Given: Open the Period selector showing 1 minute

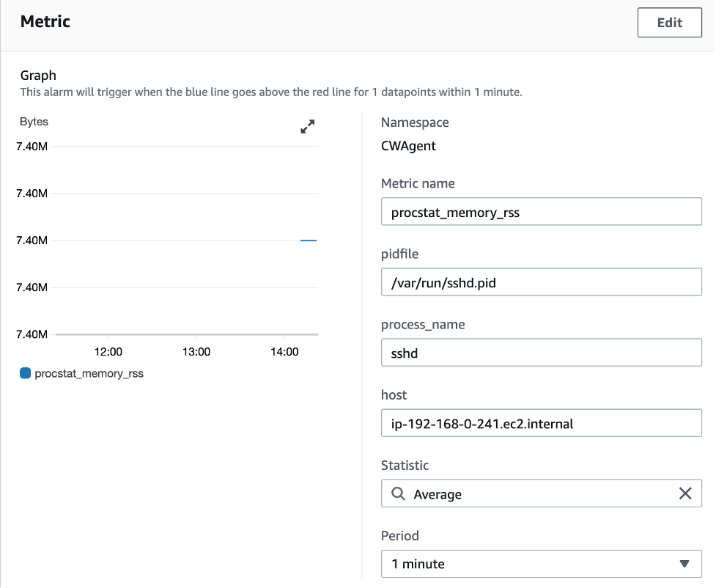Looking at the screenshot, I should [542, 564].
